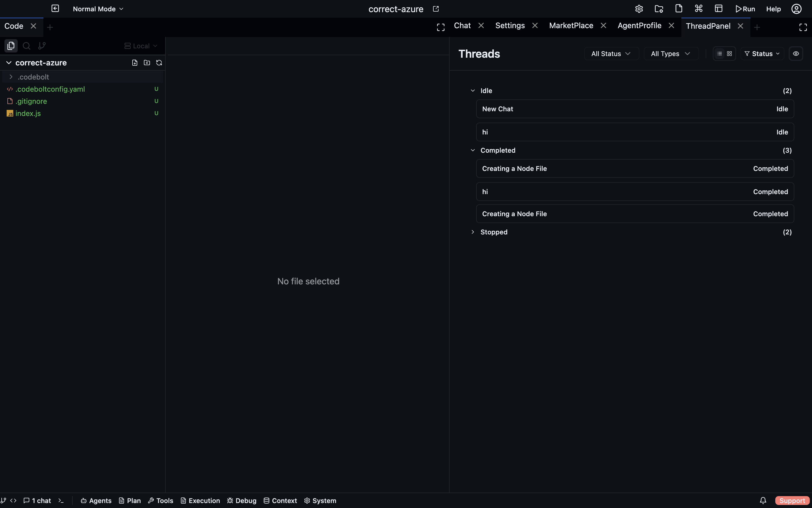Switch threads to list view
This screenshot has height=508, width=812.
719,54
